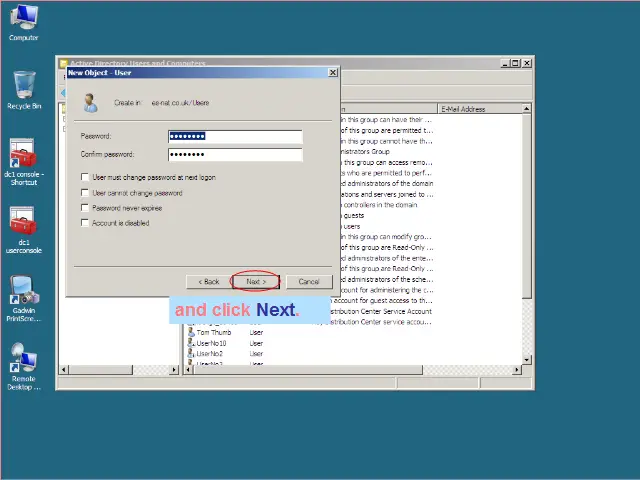Click the user icon in New Object dialog

click(90, 102)
